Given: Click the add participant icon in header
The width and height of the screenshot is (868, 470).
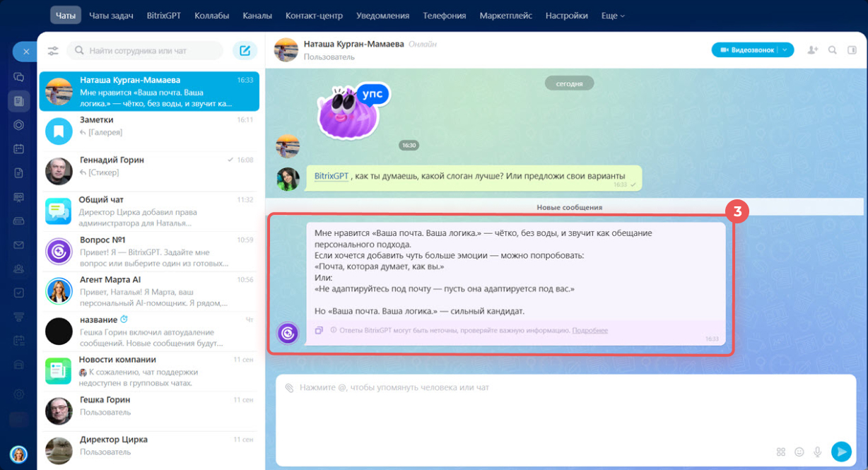Looking at the screenshot, I should 813,50.
